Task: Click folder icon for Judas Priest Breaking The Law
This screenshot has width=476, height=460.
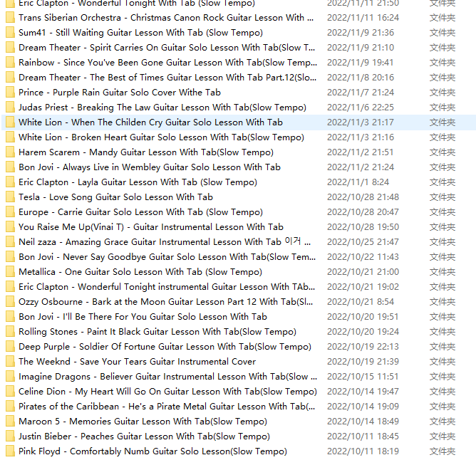Action: (10, 107)
